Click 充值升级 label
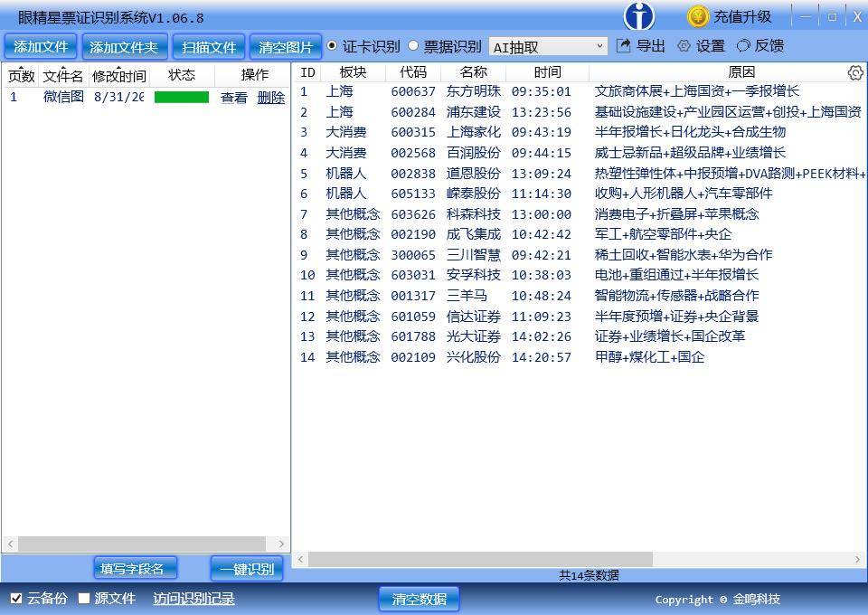This screenshot has height=615, width=868. [742, 17]
